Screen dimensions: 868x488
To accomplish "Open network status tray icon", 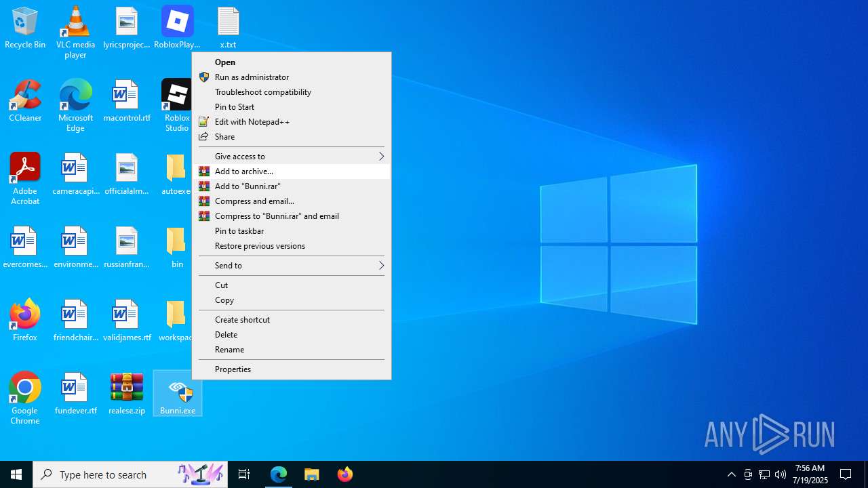I will 764,474.
